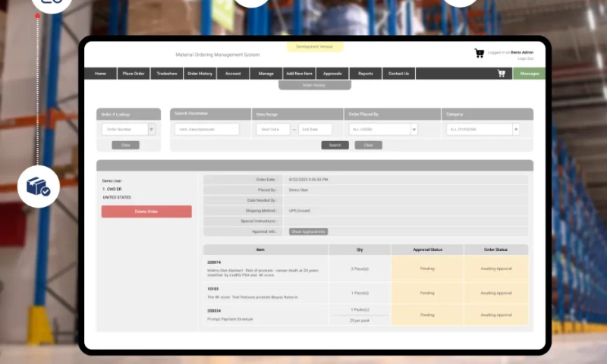
Task: Open the ALL USERS dropdown
Action: pyautogui.click(x=414, y=129)
